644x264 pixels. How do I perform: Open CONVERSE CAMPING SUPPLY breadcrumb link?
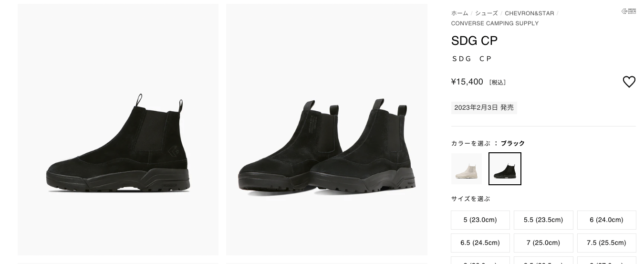coord(495,23)
